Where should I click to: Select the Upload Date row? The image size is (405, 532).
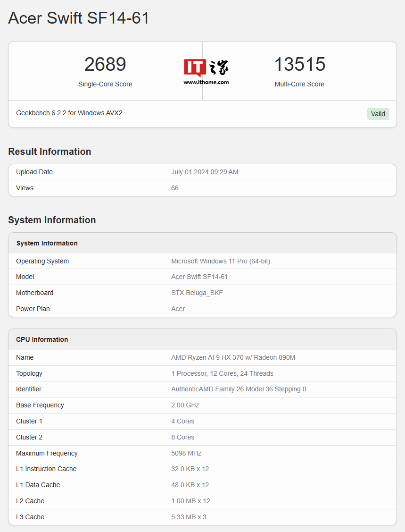pyautogui.click(x=205, y=172)
